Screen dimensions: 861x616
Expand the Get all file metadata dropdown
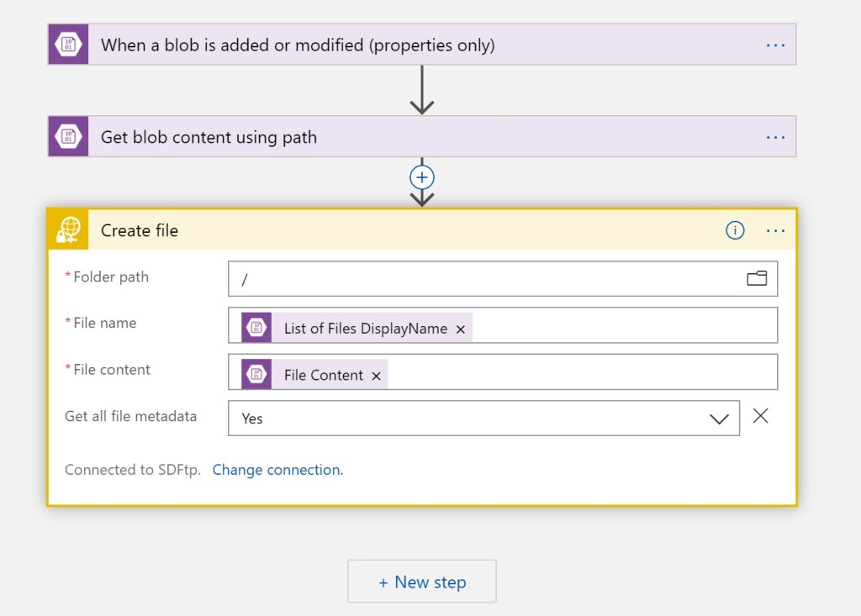click(x=719, y=419)
